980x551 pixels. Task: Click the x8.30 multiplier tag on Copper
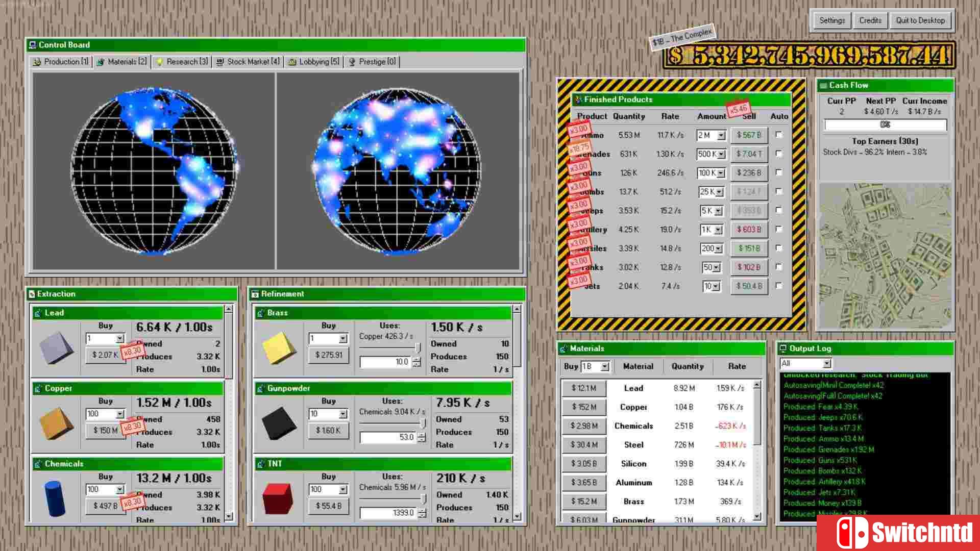pyautogui.click(x=133, y=426)
